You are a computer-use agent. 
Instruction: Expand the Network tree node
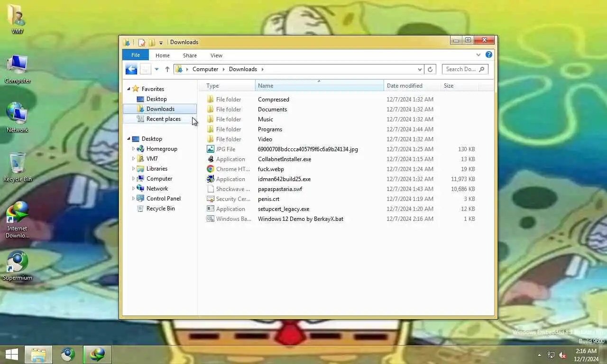[134, 189]
